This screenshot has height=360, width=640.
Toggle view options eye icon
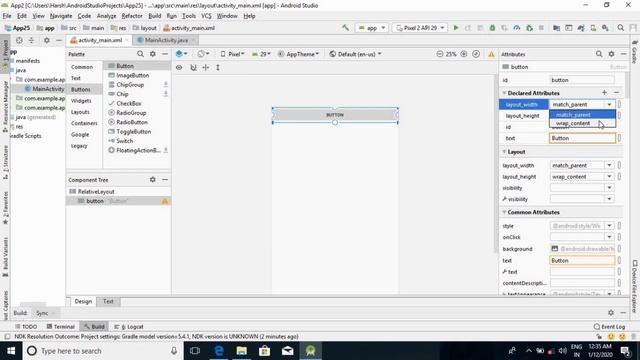pyautogui.click(x=179, y=67)
